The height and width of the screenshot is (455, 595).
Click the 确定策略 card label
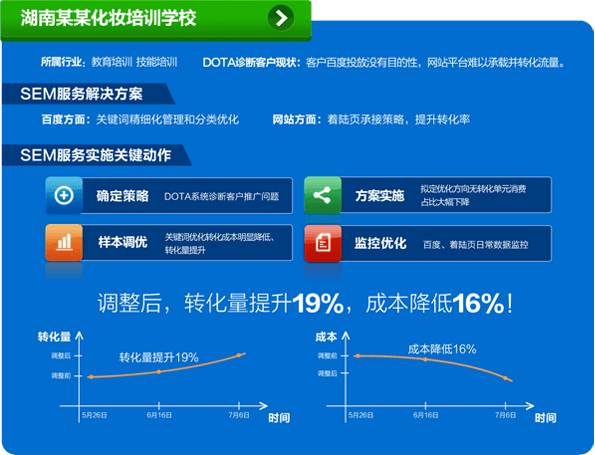[x=122, y=196]
